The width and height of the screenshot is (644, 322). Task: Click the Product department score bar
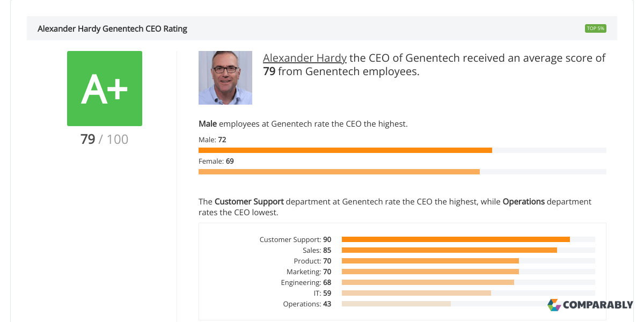430,261
